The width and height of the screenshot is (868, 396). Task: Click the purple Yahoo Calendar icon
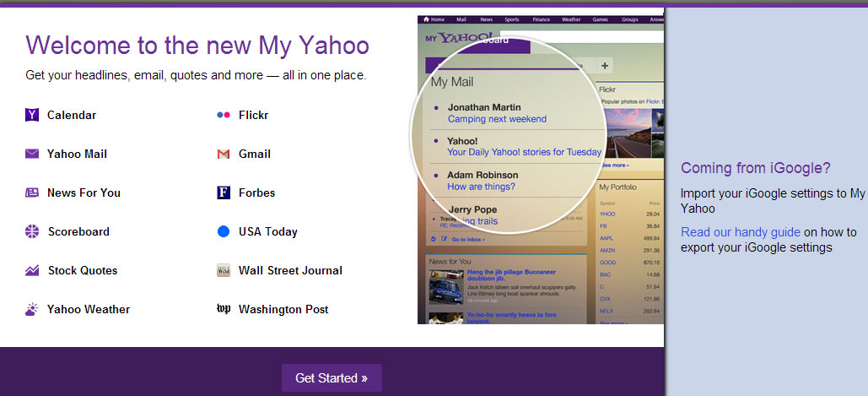point(32,115)
